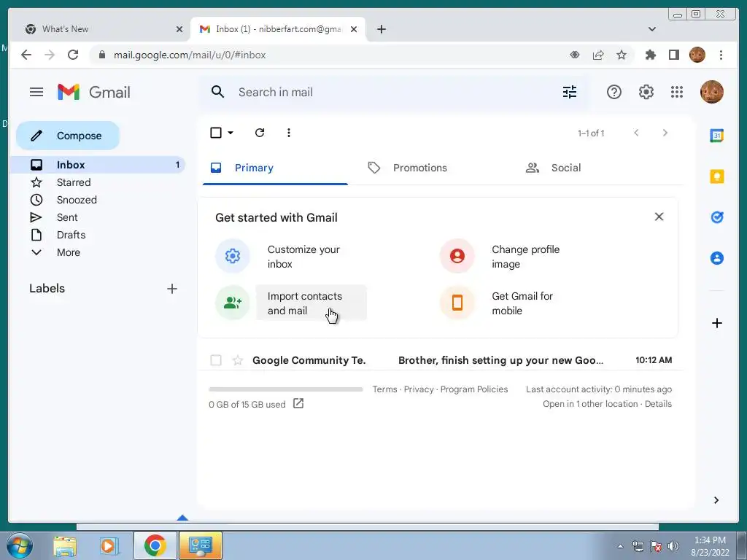Open the Privacy link
The image size is (747, 560).
coord(419,389)
